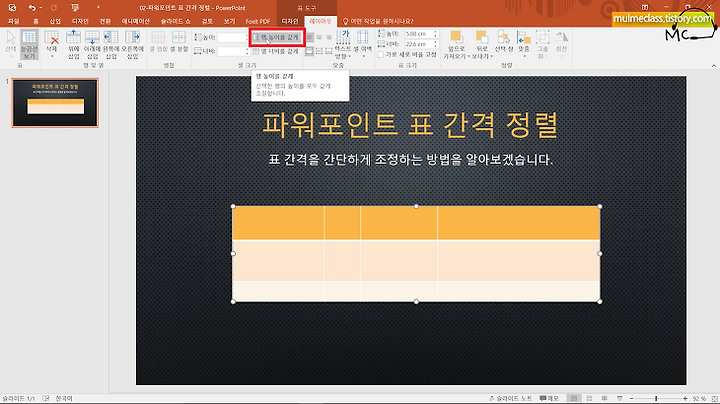This screenshot has height=404, width=720.
Task: Click the Undo icon in quick access toolbar
Action: click(x=32, y=8)
